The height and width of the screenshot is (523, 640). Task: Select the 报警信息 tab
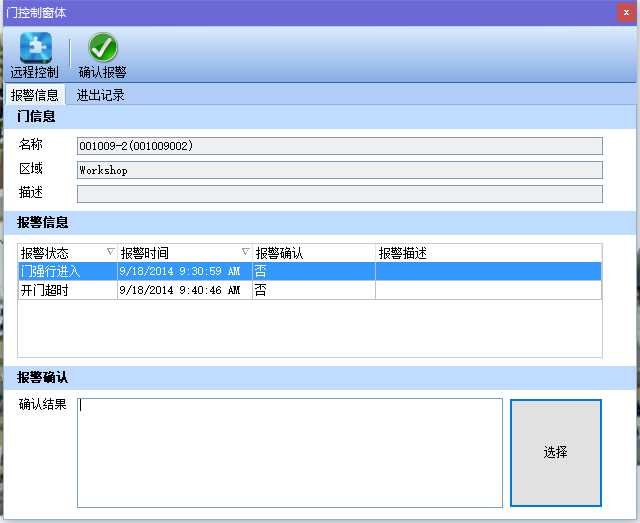point(34,96)
